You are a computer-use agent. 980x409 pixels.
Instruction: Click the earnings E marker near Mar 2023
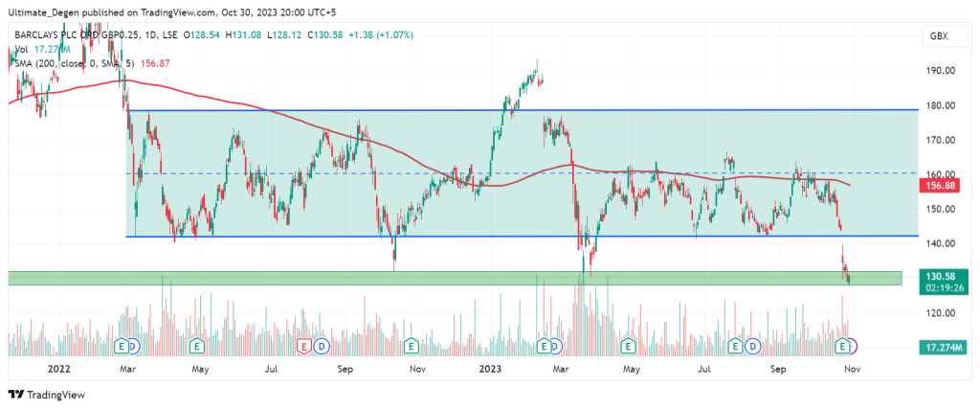point(545,345)
